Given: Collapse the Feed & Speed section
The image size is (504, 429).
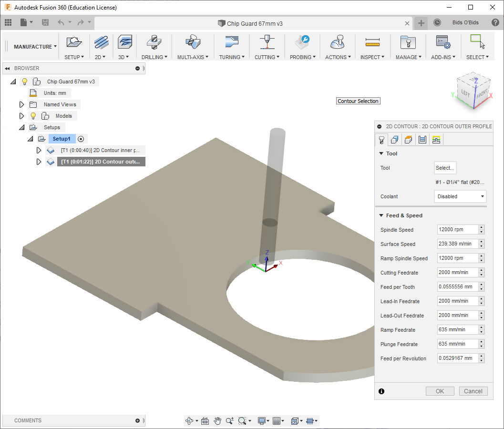Looking at the screenshot, I should tap(381, 215).
